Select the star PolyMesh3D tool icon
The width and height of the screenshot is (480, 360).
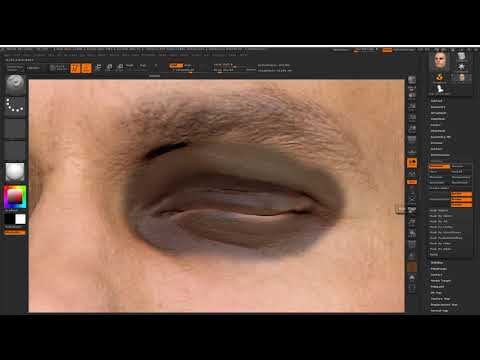pos(462,66)
